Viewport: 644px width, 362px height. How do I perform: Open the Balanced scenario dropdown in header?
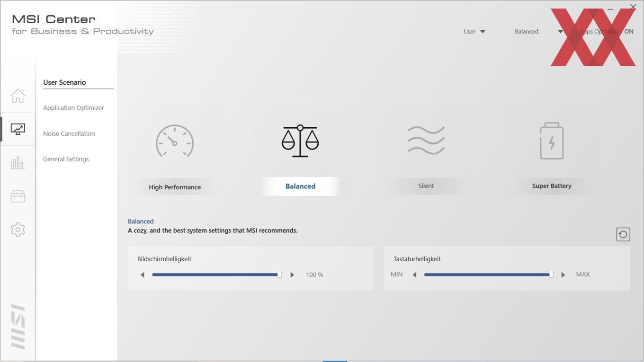pyautogui.click(x=539, y=32)
